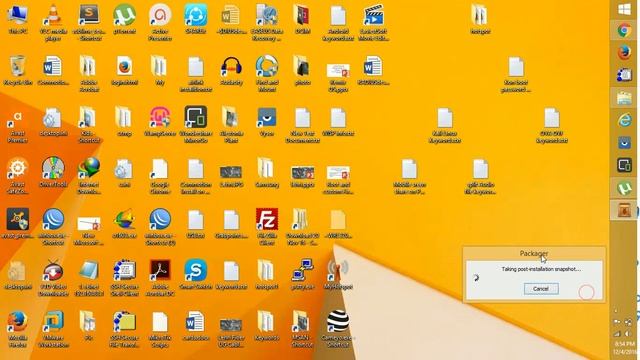Screen dimensions: 640x360
Task: Select the black striped sphere shortcut icon
Action: (338, 329)
